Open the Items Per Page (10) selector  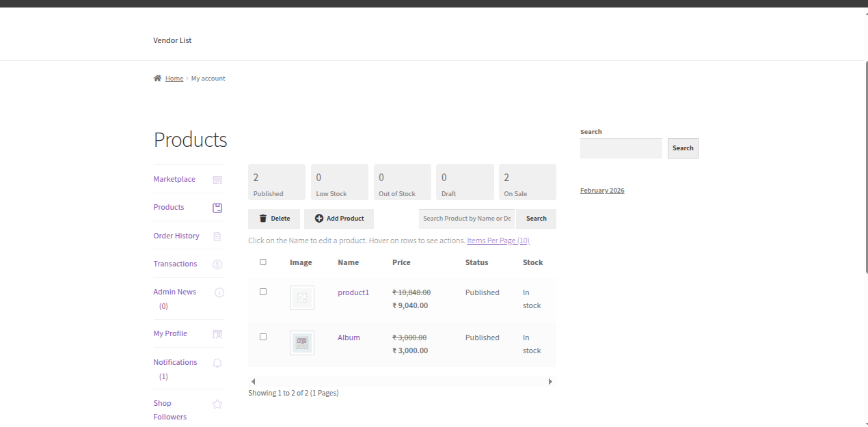498,240
